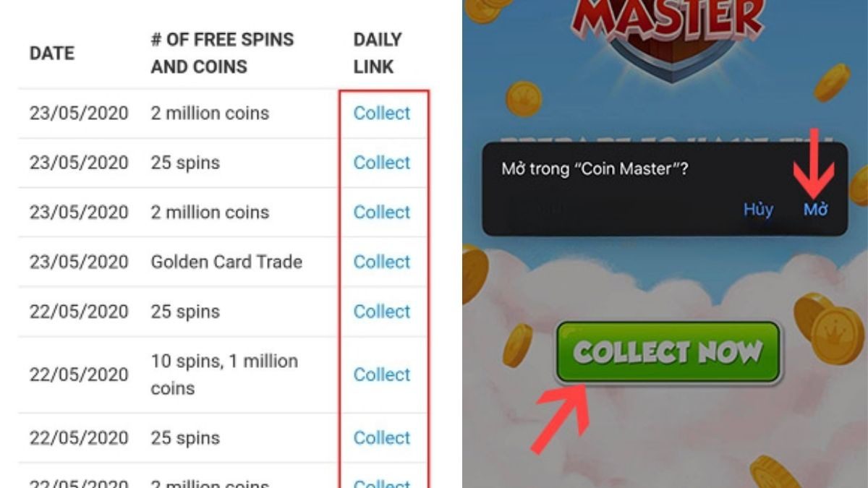The image size is (868, 488).
Task: Click Collect for first 22/05/2020 25 spins
Action: (x=382, y=312)
